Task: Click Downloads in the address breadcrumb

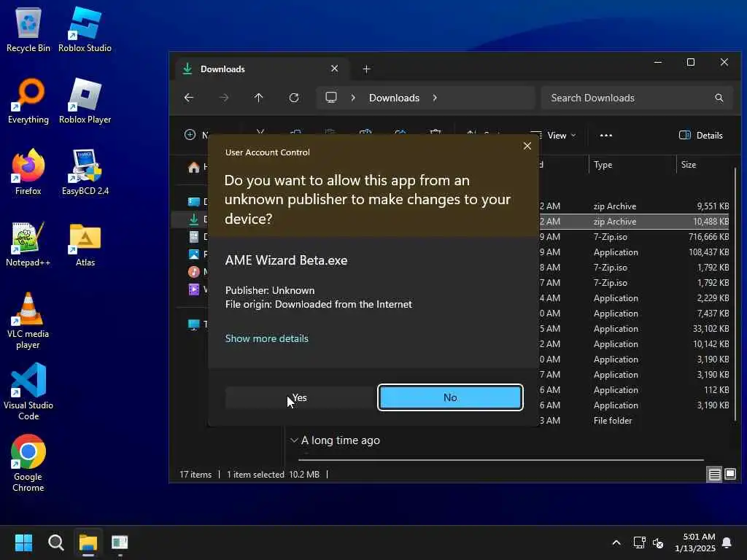Action: tap(394, 98)
